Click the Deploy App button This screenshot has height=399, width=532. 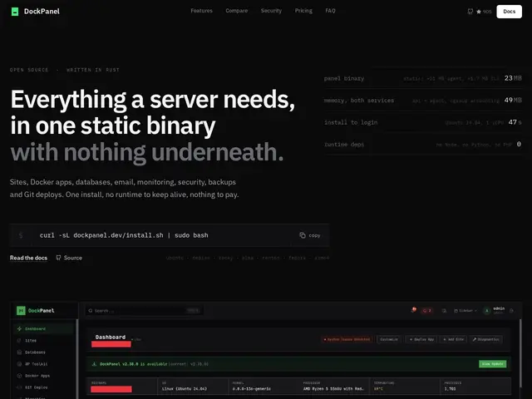[x=421, y=339]
